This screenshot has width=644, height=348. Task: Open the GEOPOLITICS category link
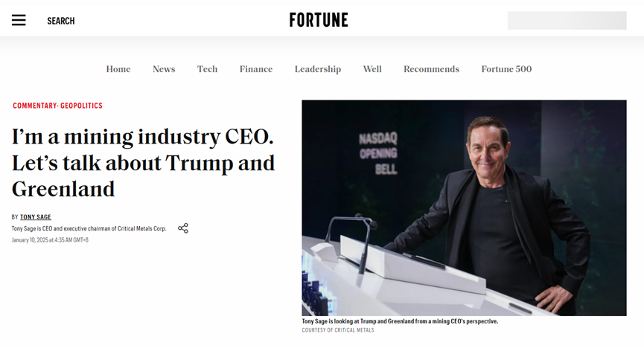tap(82, 106)
